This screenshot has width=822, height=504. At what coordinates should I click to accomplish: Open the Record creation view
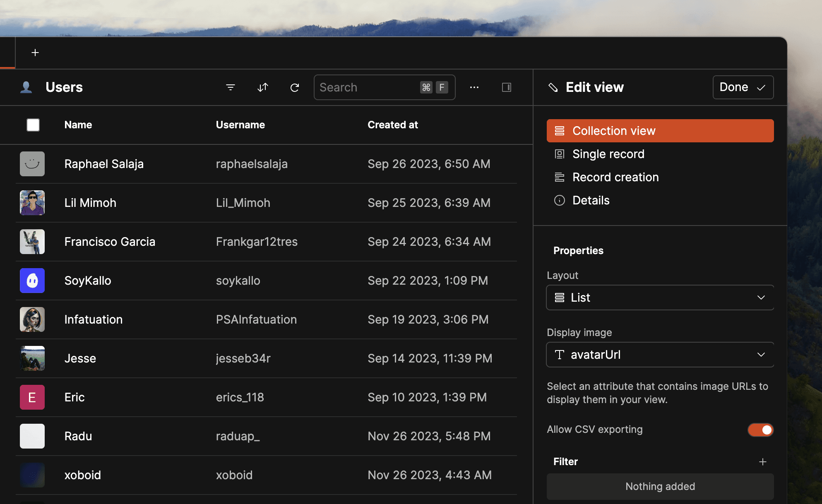click(x=615, y=177)
